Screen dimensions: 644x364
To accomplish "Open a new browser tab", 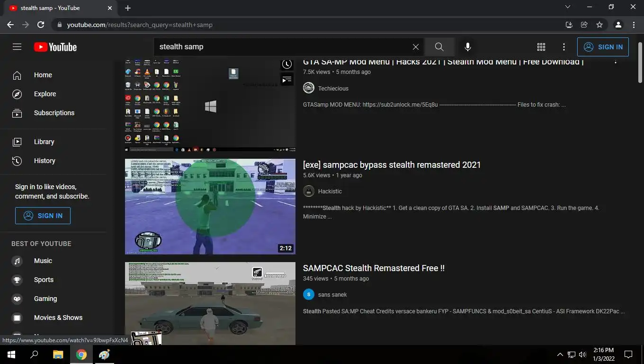I will coord(128,8).
